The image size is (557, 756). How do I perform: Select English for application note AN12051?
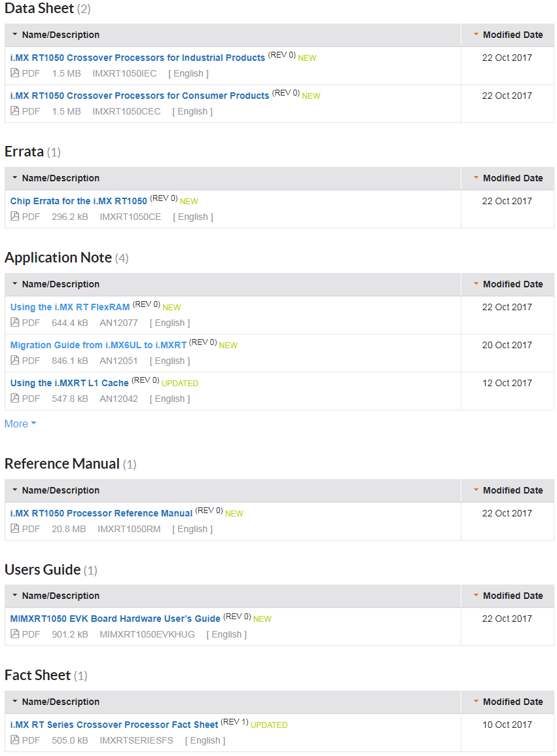170,361
